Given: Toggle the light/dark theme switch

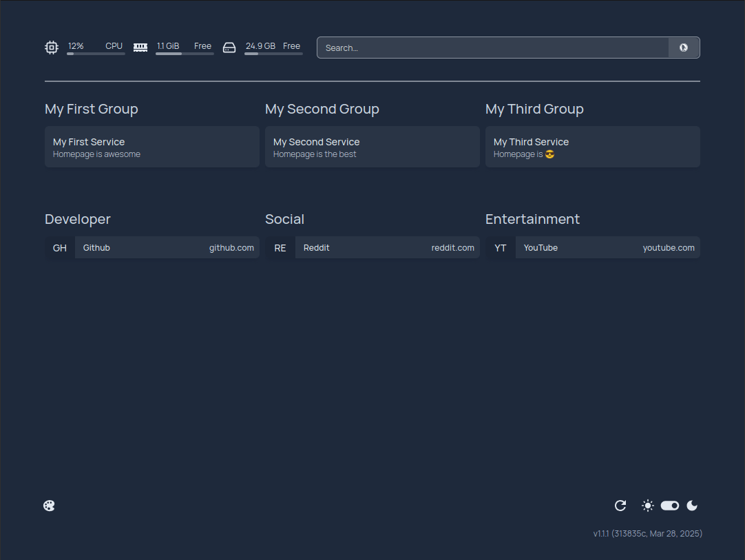Looking at the screenshot, I should [670, 506].
